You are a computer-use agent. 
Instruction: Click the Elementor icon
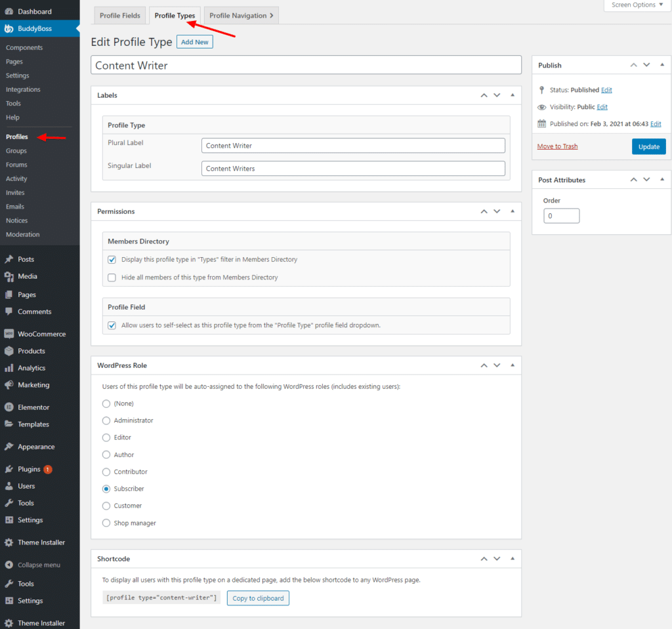[x=9, y=407]
